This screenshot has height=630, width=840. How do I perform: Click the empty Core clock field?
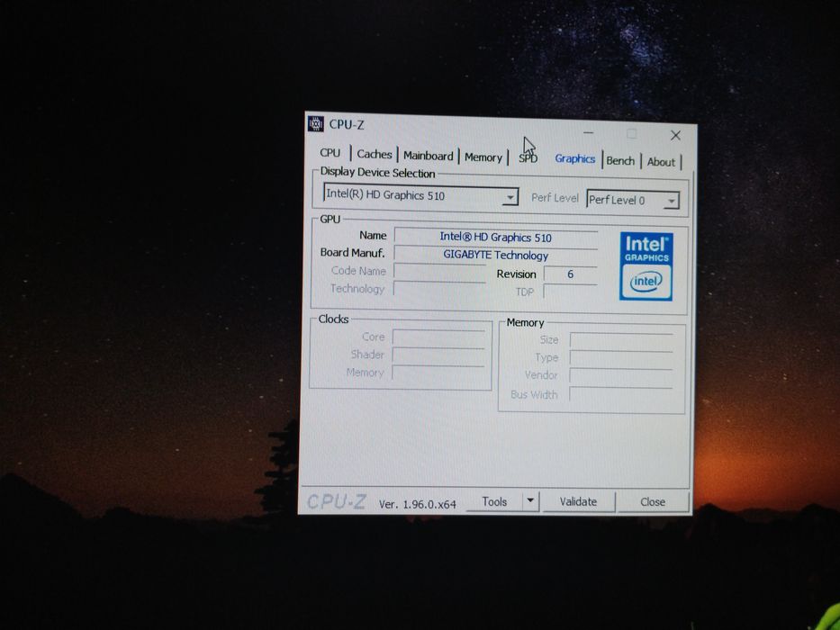438,337
